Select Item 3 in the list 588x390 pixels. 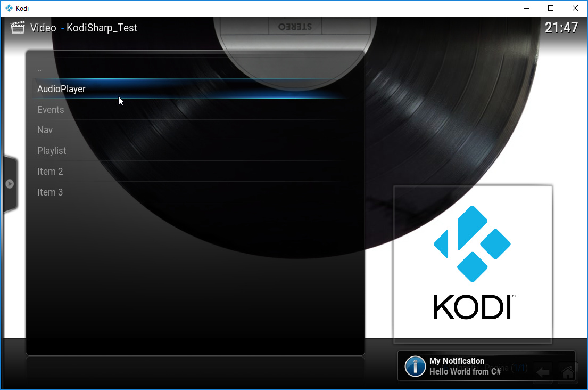click(191, 192)
